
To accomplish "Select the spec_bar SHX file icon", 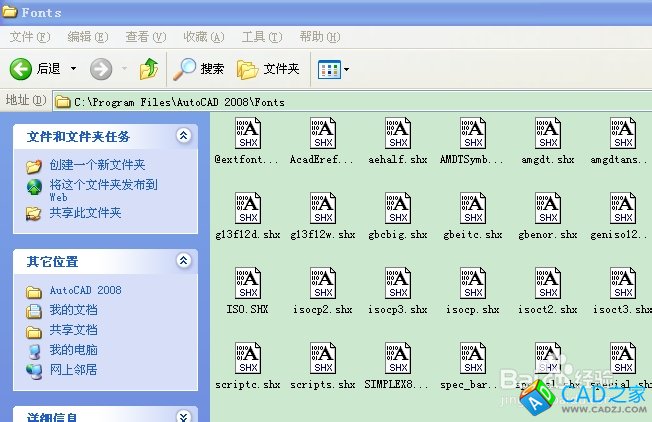I will click(473, 358).
